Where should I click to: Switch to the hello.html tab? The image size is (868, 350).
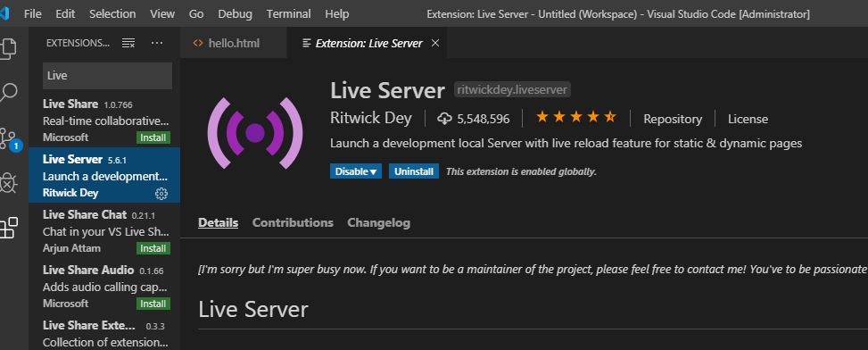tap(234, 43)
